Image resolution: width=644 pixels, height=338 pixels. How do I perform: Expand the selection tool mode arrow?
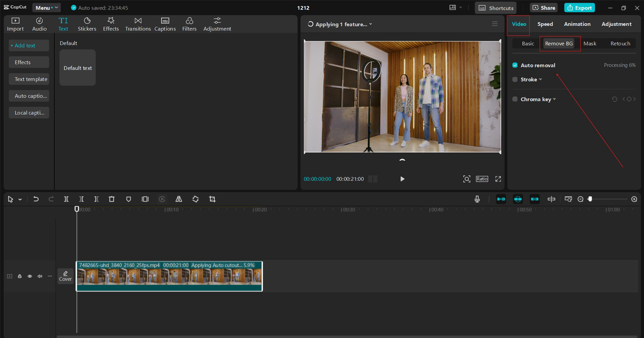(20, 199)
